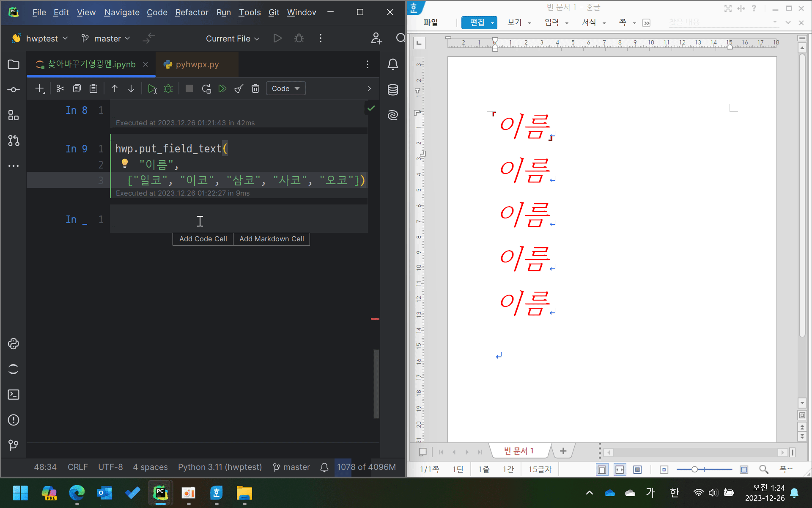Switch to the pyhwpx.py tab
This screenshot has width=812, height=508.
click(x=197, y=64)
